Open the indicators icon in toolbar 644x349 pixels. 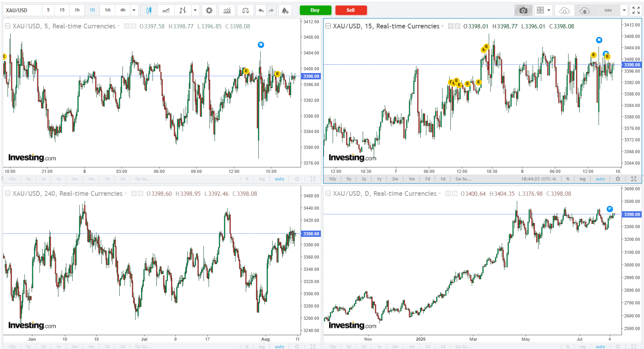227,10
